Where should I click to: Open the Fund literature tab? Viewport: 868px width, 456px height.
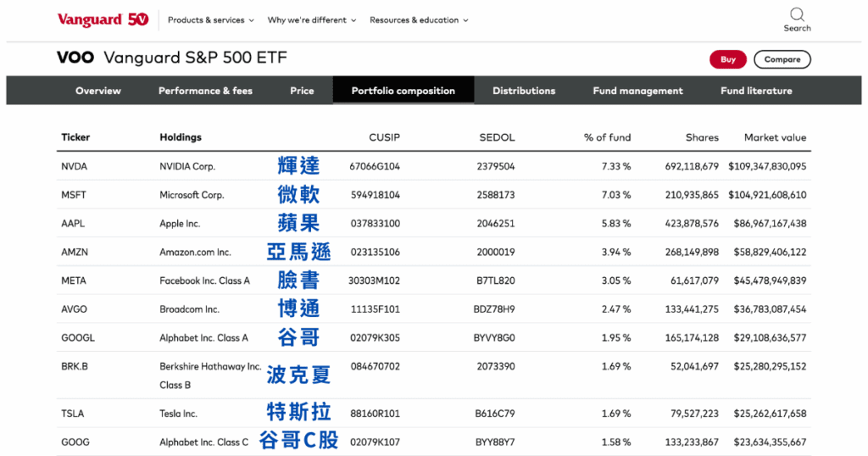coord(756,91)
